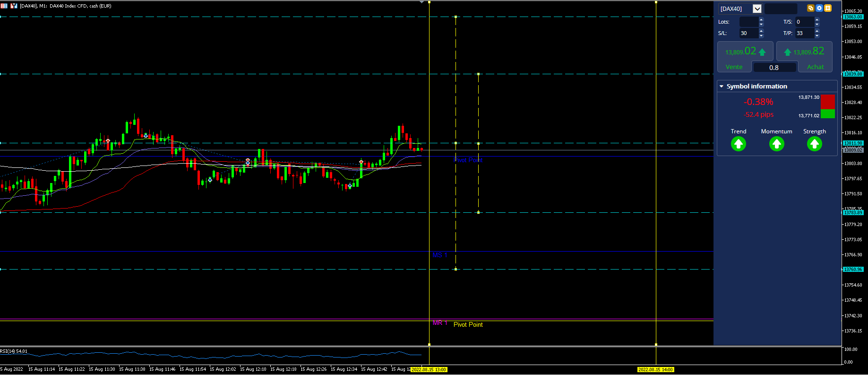Screen dimensions: 868x375
Task: Click the green Momentum arrow indicator
Action: pos(776,144)
